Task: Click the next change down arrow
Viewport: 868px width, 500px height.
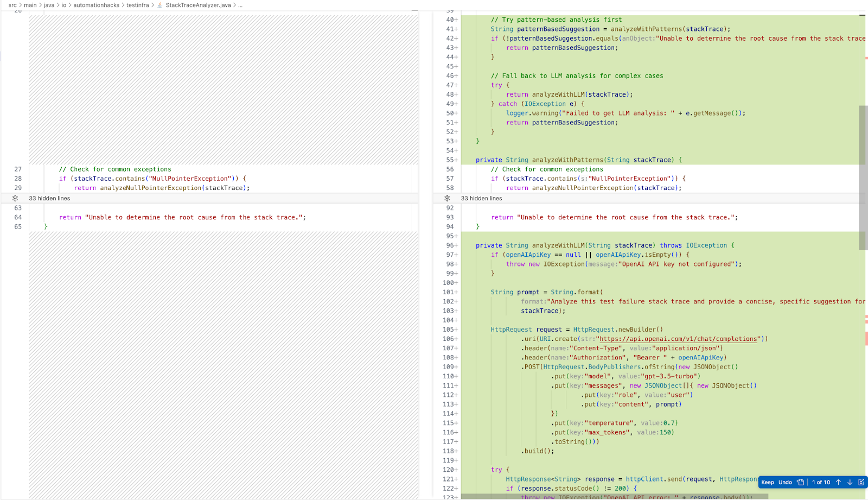Action: click(x=850, y=482)
